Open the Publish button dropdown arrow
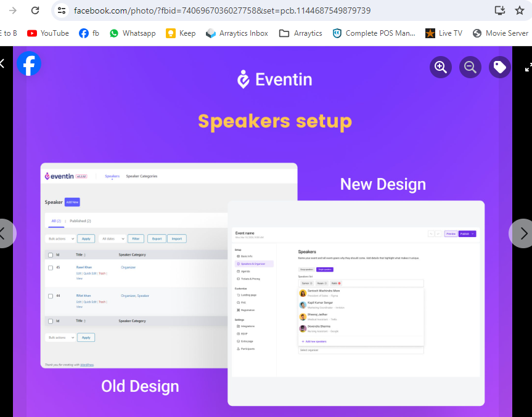The width and height of the screenshot is (532, 417). point(473,234)
